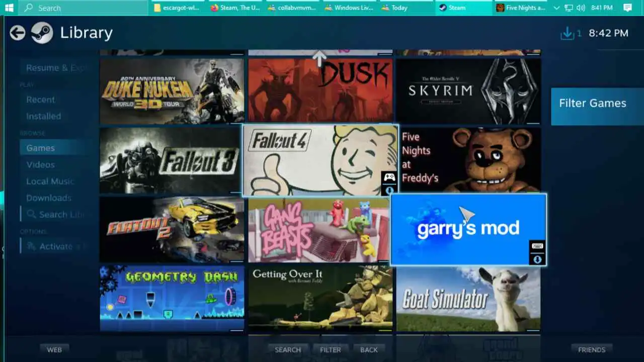The height and width of the screenshot is (362, 644).
Task: Open Duke Nukem 3D World Tour game tile
Action: pos(172,91)
